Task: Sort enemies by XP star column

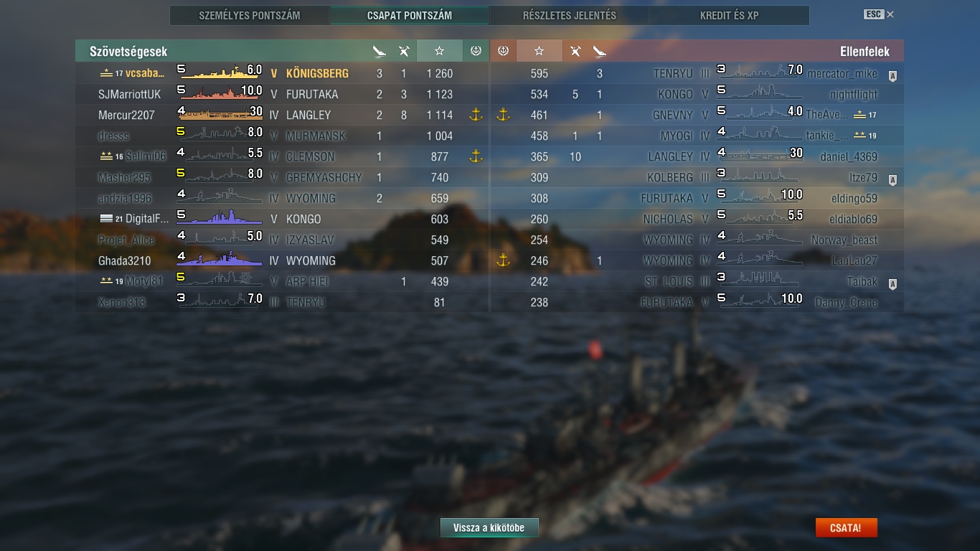Action: pyautogui.click(x=540, y=51)
